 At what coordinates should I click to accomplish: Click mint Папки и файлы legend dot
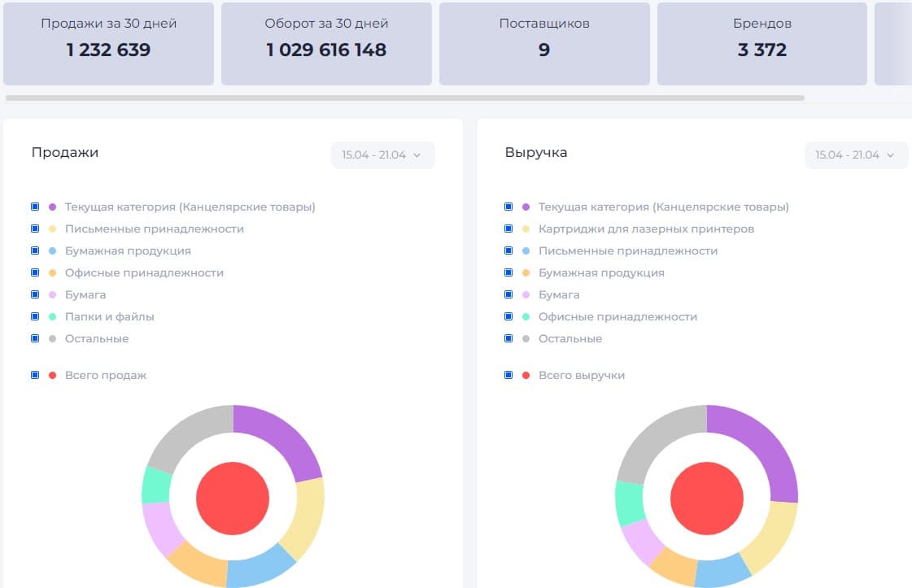[52, 316]
